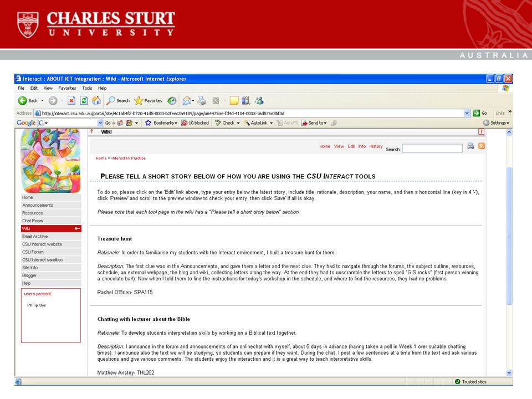Open the View menu in menu bar
Viewport: 532px width, 399px height.
(48, 88)
